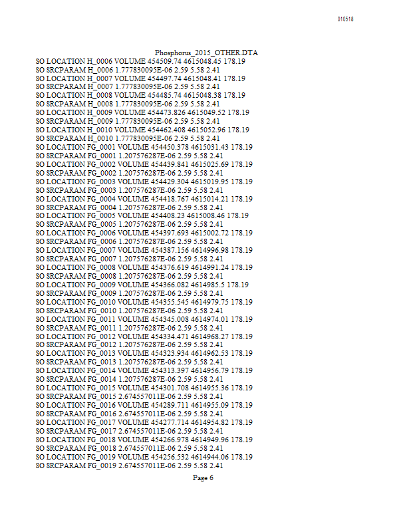Screen dimensions: 411x532
Task: Click the LOCATION H_0010 line
Action: coord(142,130)
